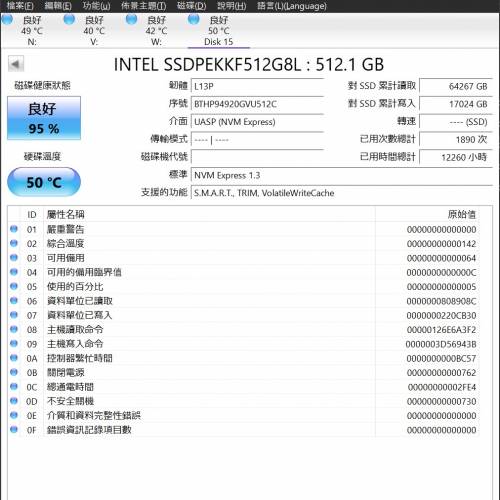Click the total writes value 17024 GB
Screen dimensions: 500x500
pos(456,104)
